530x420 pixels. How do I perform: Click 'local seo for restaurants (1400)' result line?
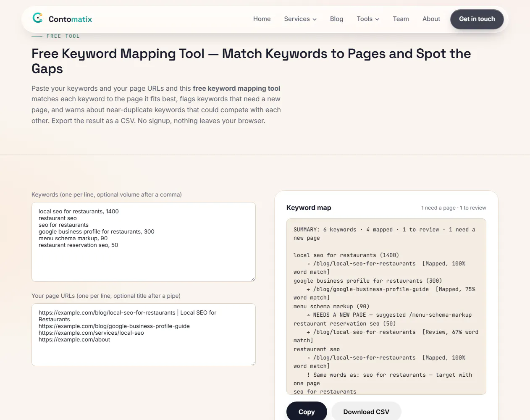click(346, 255)
